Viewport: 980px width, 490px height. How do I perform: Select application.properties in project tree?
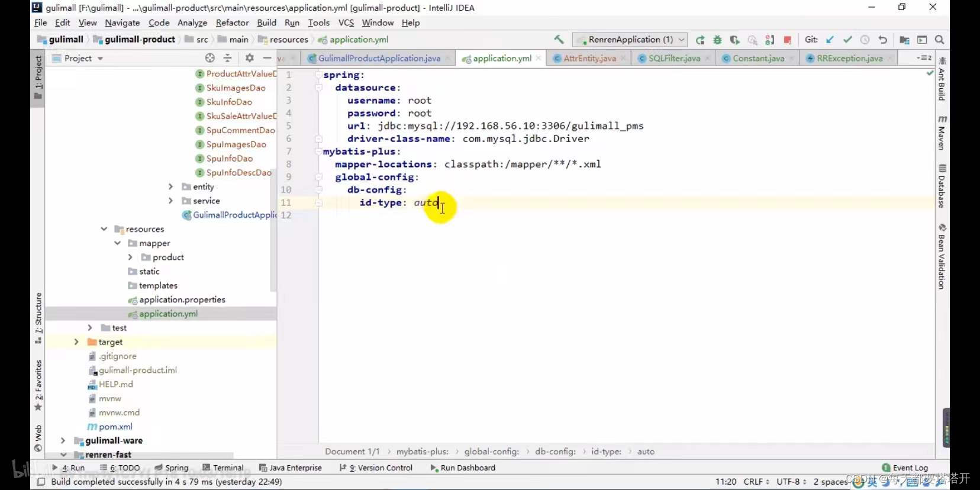(x=182, y=300)
